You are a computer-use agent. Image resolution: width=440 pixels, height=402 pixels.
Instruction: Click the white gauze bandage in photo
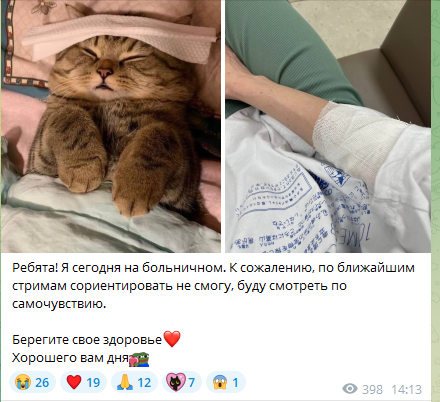tap(358, 140)
